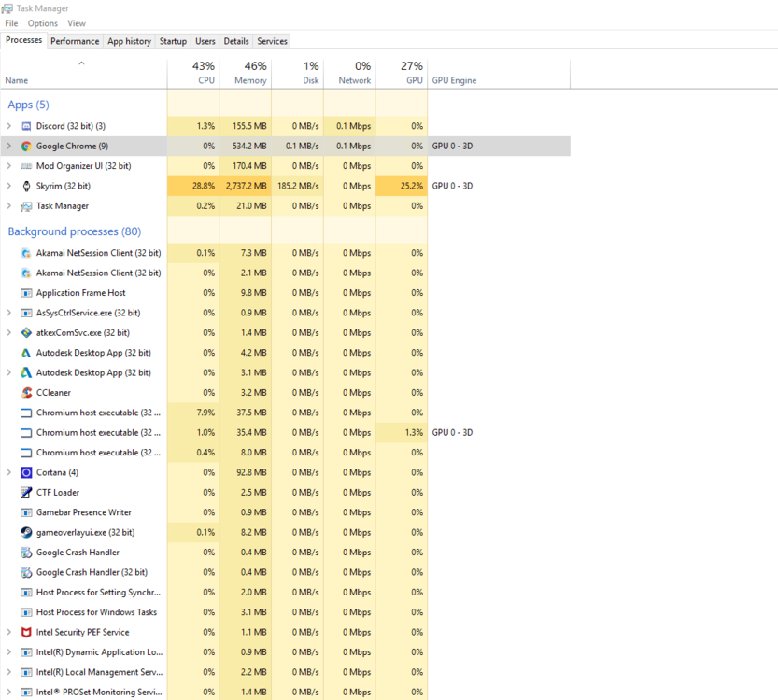Click the Gamebar Presence Writer icon
The width and height of the screenshot is (778, 700).
(26, 512)
